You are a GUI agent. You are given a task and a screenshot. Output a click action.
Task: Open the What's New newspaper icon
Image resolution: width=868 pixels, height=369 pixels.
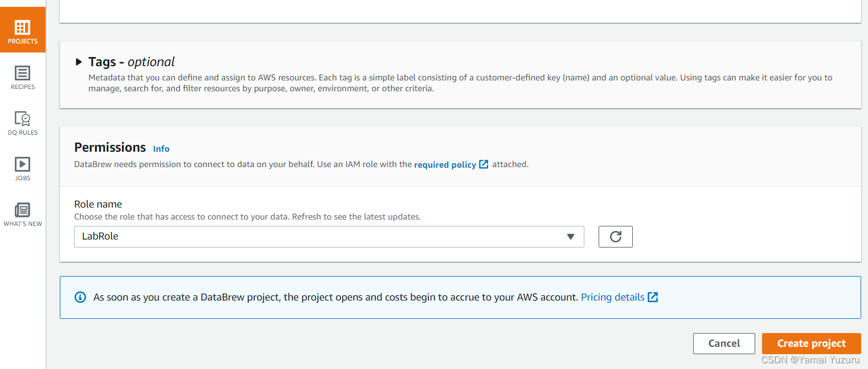pos(23,210)
